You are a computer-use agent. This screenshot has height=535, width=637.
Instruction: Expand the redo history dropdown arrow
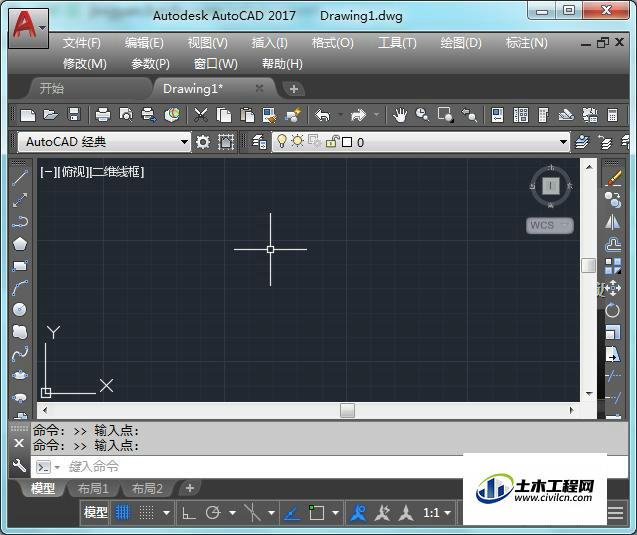pyautogui.click(x=376, y=115)
